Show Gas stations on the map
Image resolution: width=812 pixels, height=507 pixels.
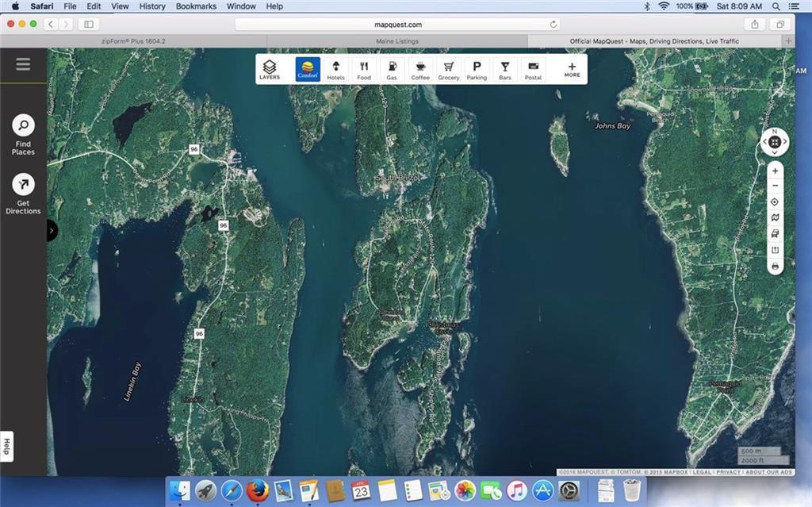coord(392,70)
